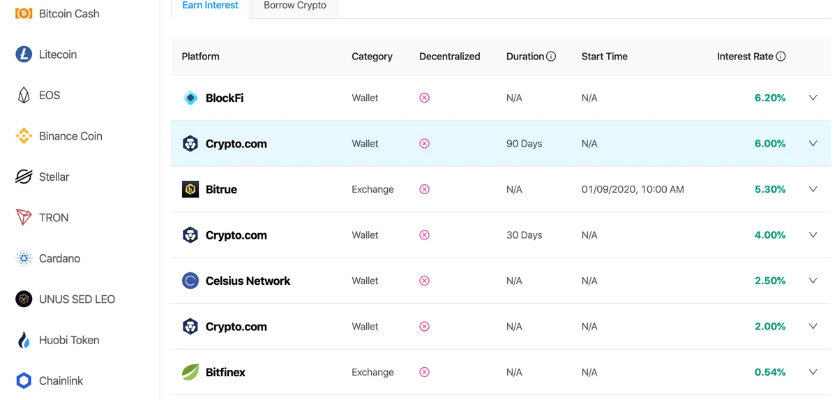Viewport: 837px width, 400px height.
Task: Click the Crypto.com logo in 4.00% row
Action: pyautogui.click(x=191, y=235)
